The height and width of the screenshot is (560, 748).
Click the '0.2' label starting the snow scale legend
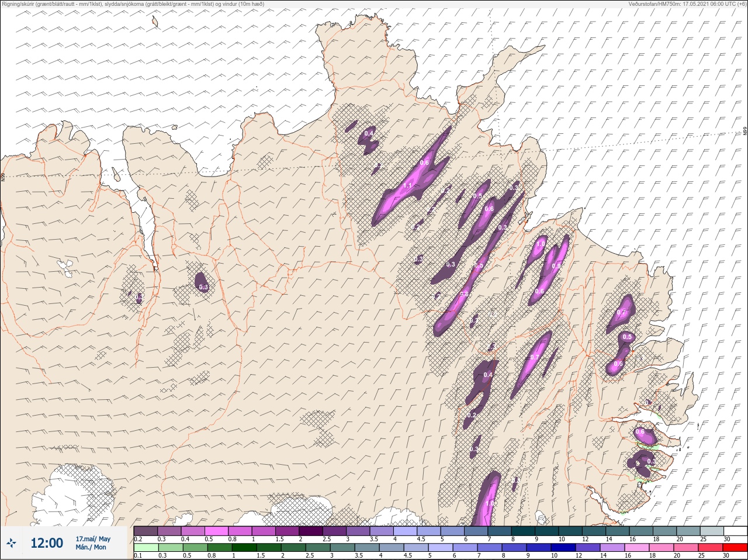point(138,539)
